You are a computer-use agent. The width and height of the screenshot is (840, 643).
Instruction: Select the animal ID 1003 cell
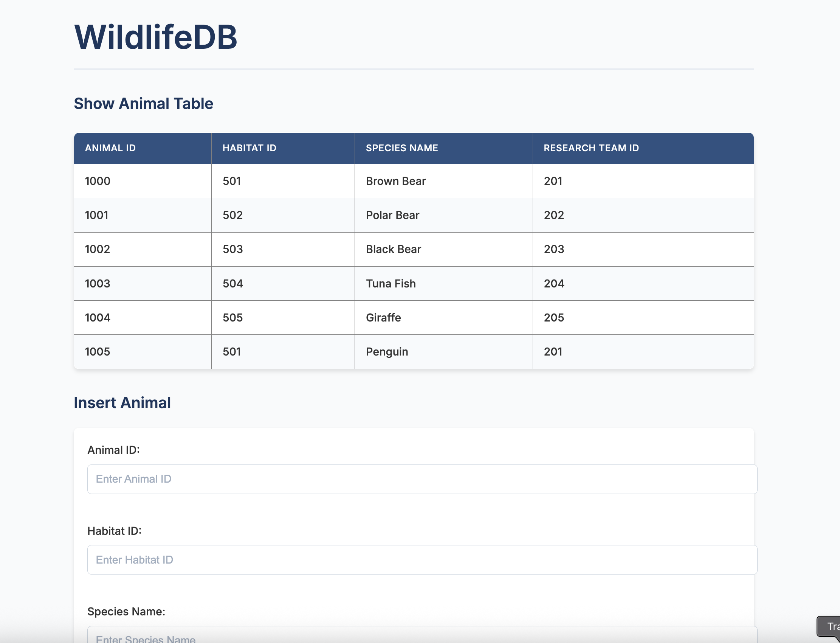pos(143,284)
